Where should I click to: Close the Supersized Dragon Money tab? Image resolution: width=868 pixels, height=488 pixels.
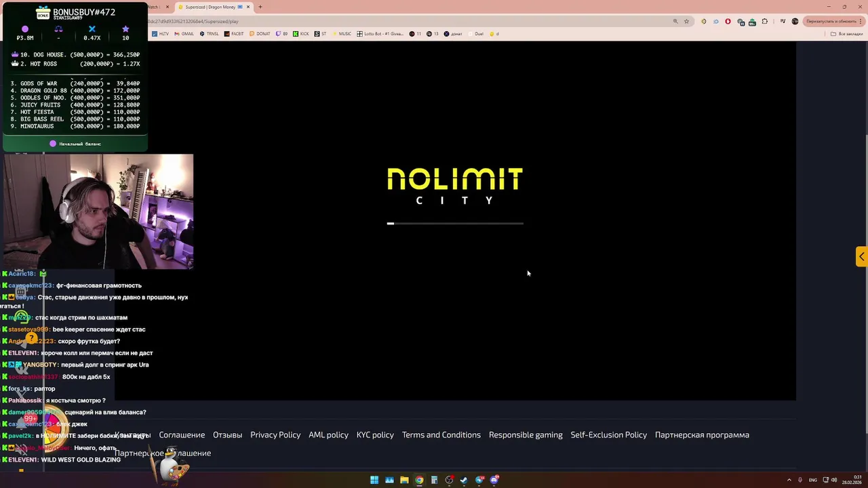[x=248, y=7]
